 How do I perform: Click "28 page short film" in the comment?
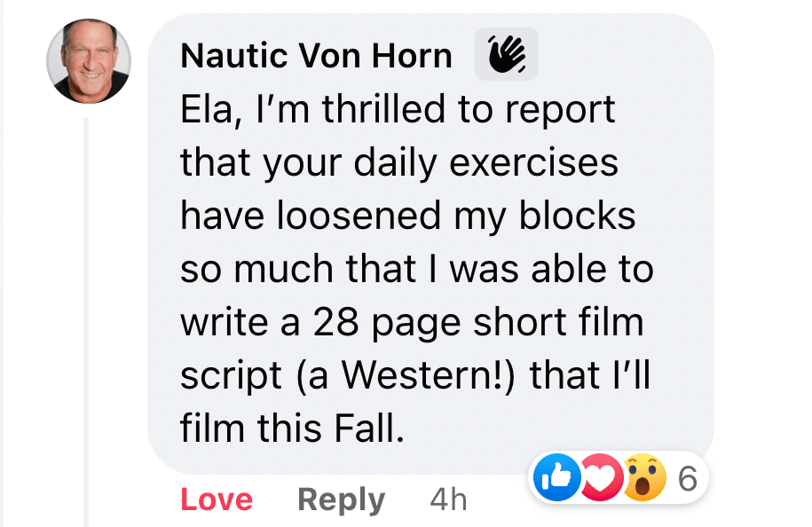(x=477, y=323)
